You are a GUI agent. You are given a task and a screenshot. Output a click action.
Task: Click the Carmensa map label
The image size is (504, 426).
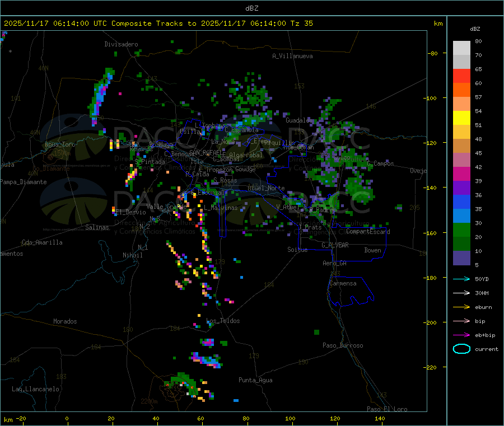point(343,283)
